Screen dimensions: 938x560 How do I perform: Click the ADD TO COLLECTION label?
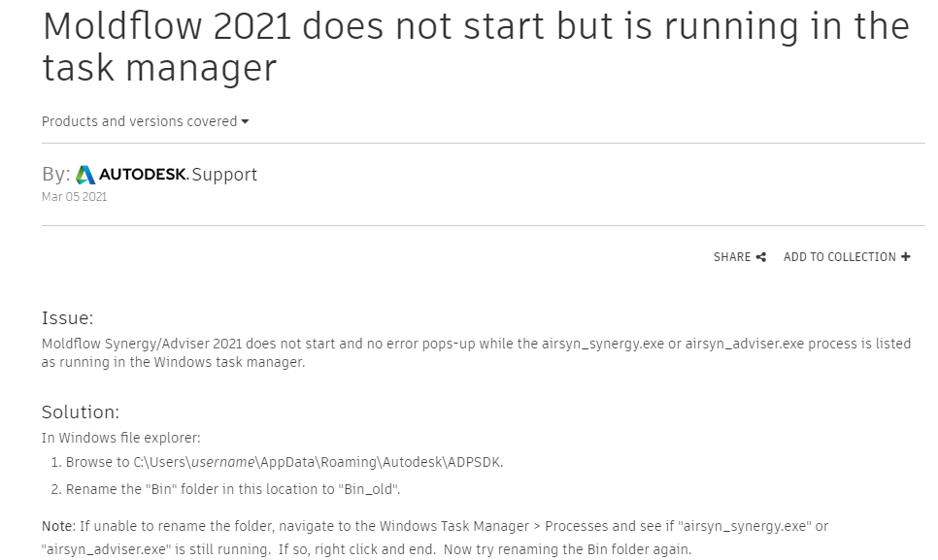coord(839,257)
